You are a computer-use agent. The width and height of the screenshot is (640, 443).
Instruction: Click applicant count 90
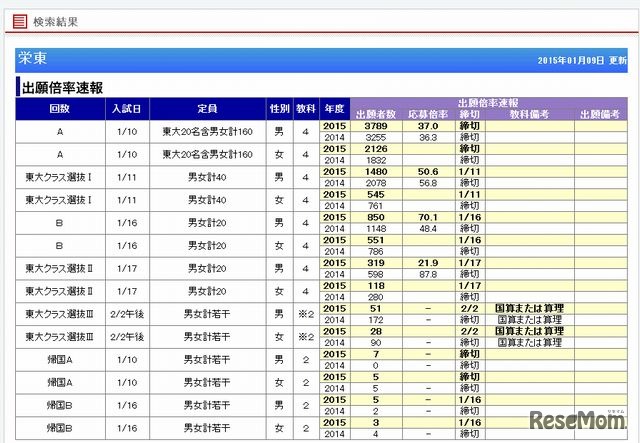pyautogui.click(x=376, y=343)
